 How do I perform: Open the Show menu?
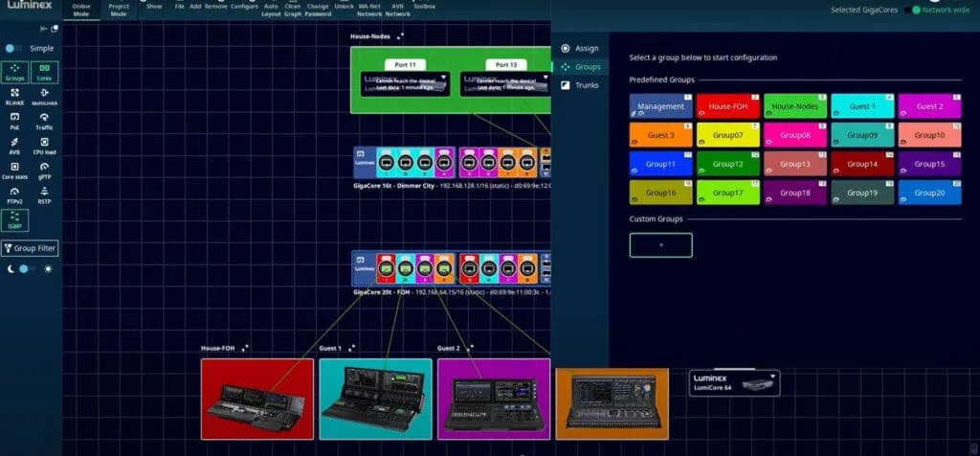click(x=154, y=7)
